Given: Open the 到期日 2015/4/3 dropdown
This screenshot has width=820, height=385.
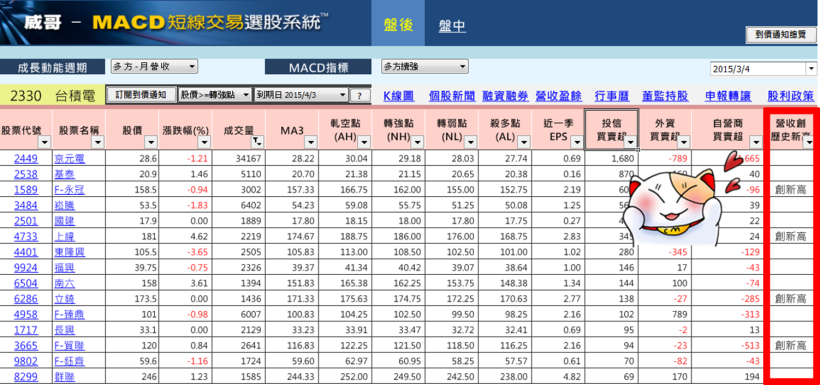Looking at the screenshot, I should [x=301, y=95].
